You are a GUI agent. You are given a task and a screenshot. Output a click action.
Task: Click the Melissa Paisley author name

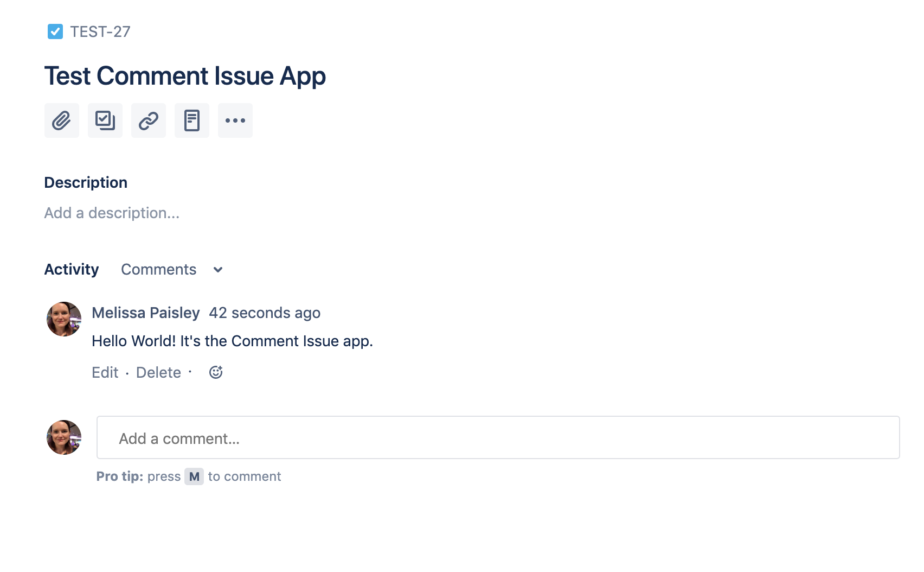click(x=146, y=313)
